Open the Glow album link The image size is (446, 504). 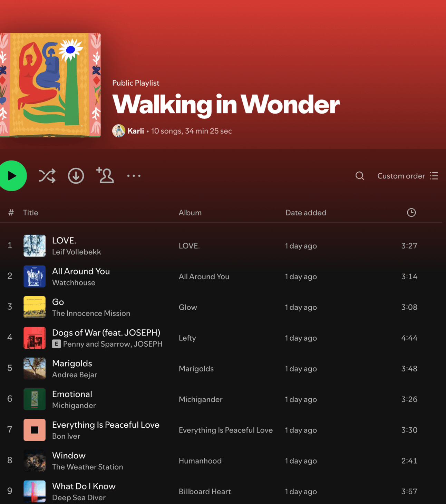click(188, 307)
